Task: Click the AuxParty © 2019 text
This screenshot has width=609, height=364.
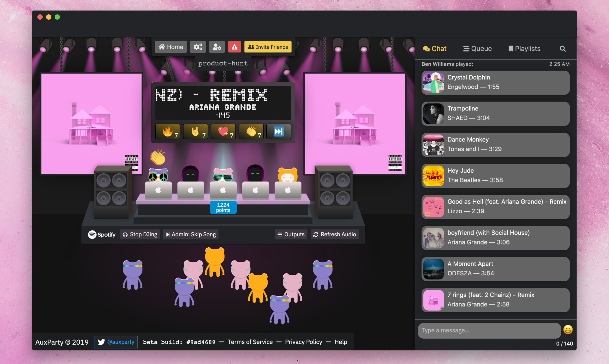Action: pos(62,342)
